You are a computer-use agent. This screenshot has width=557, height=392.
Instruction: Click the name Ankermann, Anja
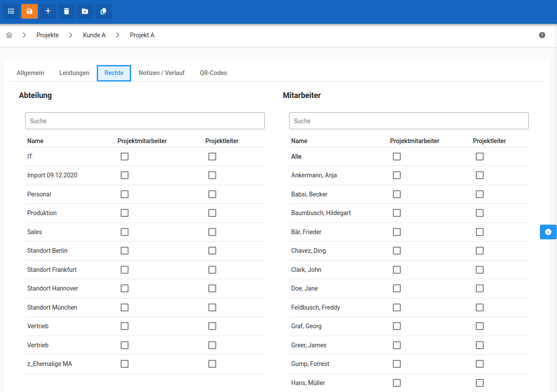314,175
